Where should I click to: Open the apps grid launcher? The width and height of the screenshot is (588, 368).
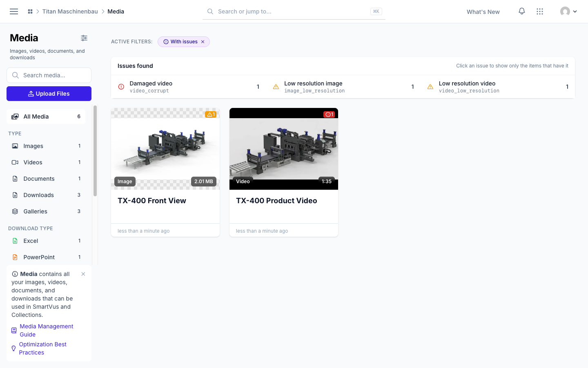(x=540, y=11)
